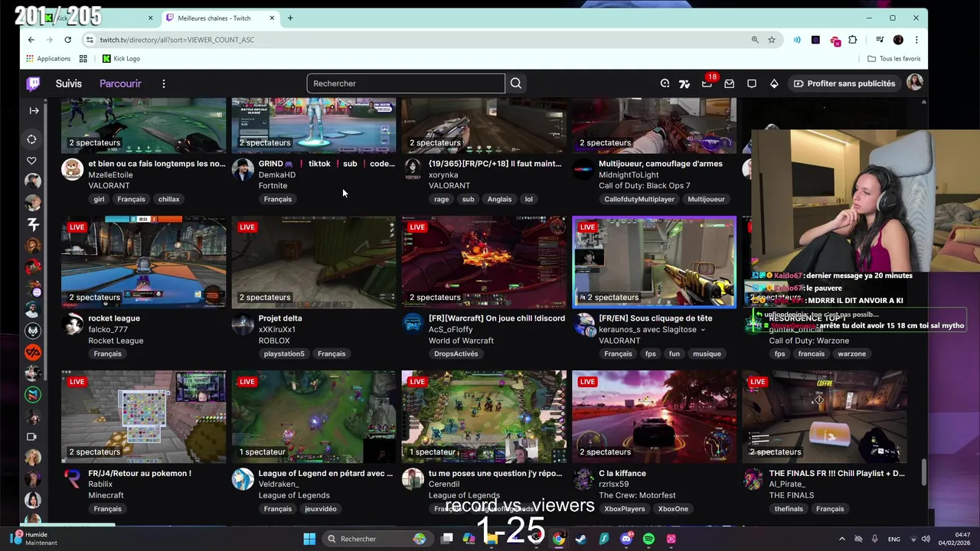The image size is (980, 551).
Task: Open Tous les favoris bookmarks folder
Action: click(893, 59)
